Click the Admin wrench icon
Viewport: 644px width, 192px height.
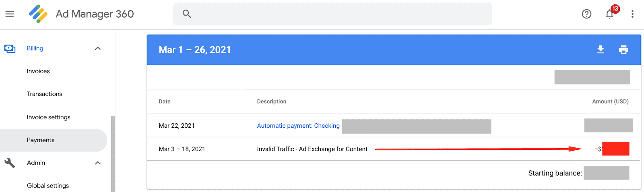pos(10,163)
